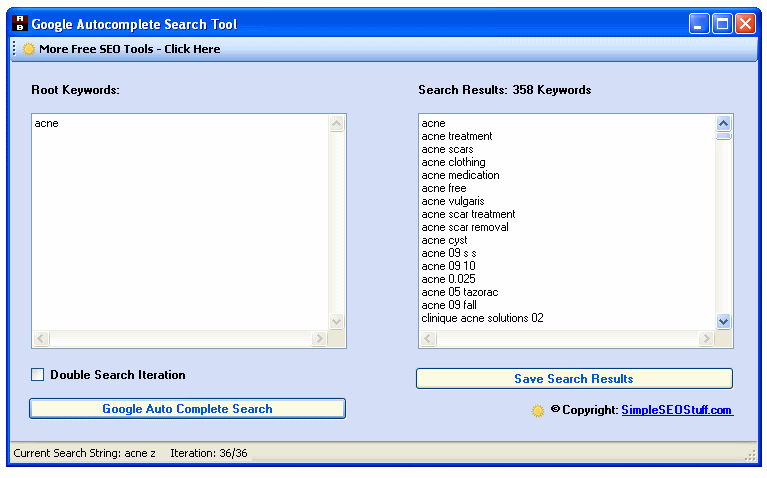Click Search Results vertical scrollbar thumb

(x=723, y=136)
